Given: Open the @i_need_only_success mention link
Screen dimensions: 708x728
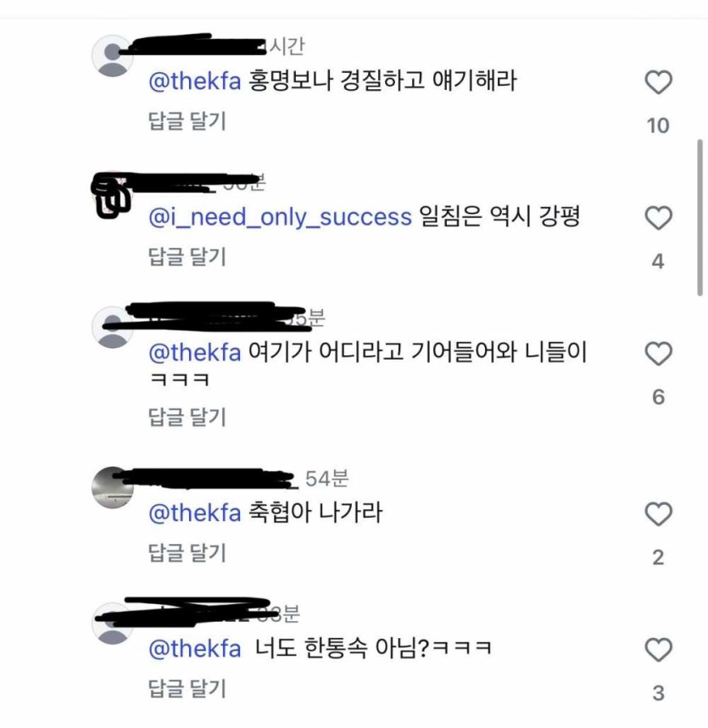Looking at the screenshot, I should tap(280, 217).
